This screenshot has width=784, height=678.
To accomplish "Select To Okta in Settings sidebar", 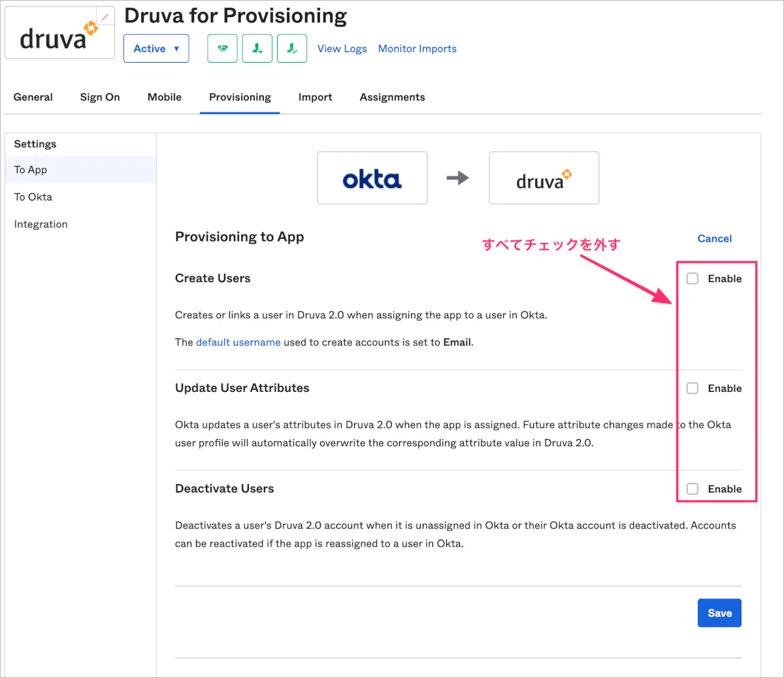I will pos(33,197).
